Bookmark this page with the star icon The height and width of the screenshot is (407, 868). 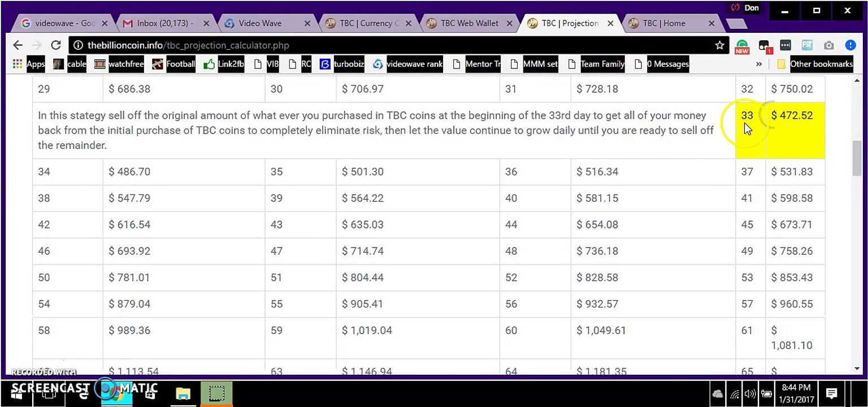(x=719, y=45)
